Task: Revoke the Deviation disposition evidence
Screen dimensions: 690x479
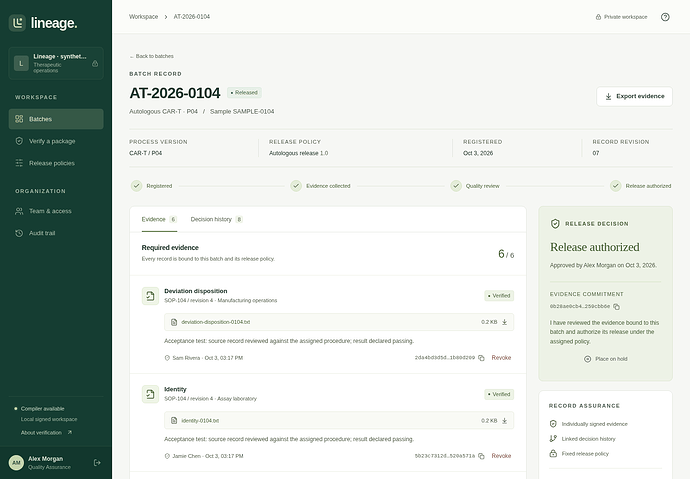Action: [501, 358]
